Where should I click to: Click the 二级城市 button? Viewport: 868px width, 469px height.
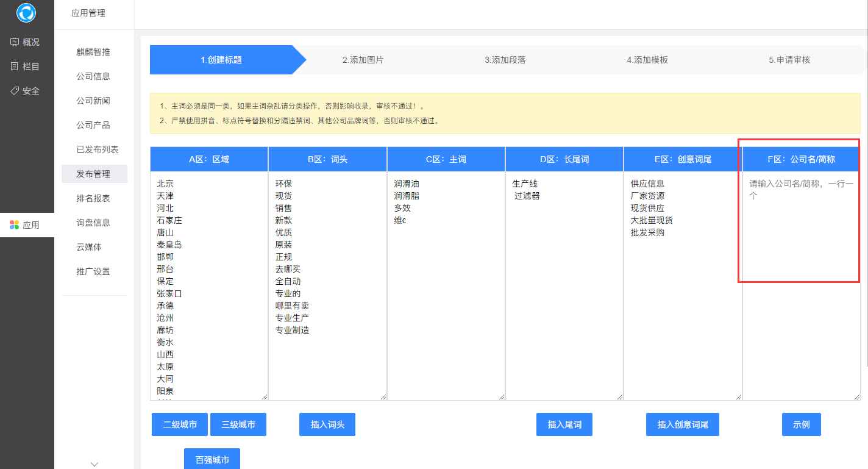coord(180,424)
